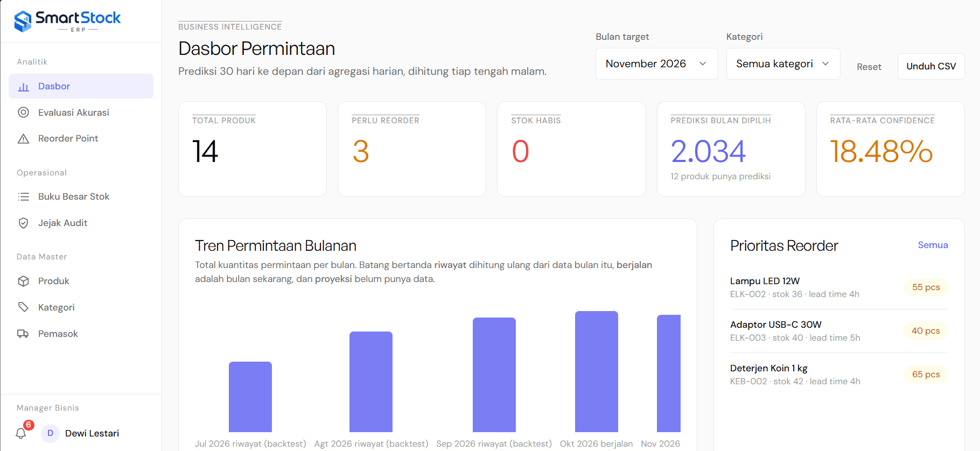980x451 pixels.
Task: Select the Jul 2026 chart bar
Action: point(250,397)
